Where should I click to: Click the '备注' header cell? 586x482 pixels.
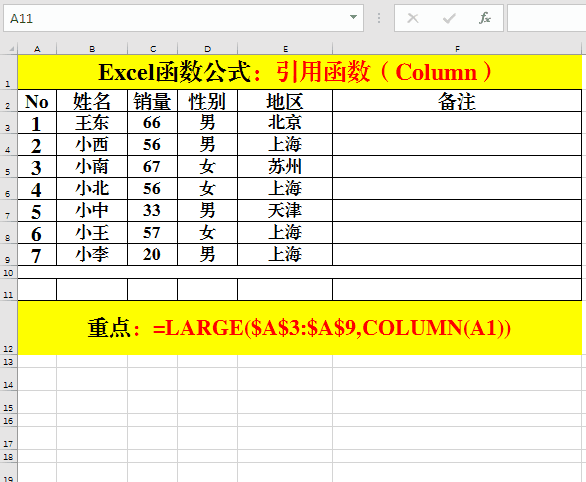pyautogui.click(x=457, y=101)
